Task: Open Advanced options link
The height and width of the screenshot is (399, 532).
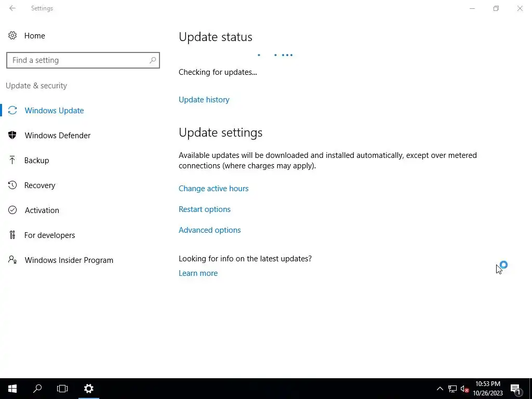Action: (210, 230)
